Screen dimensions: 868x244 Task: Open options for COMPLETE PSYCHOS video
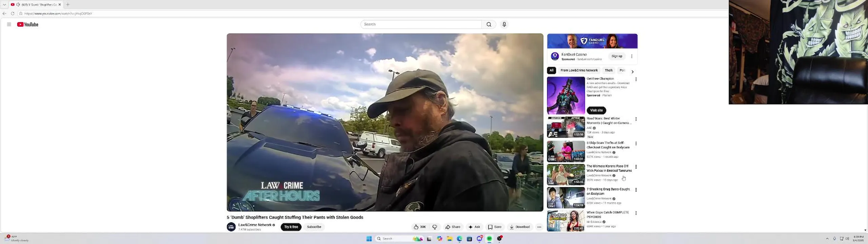click(636, 213)
